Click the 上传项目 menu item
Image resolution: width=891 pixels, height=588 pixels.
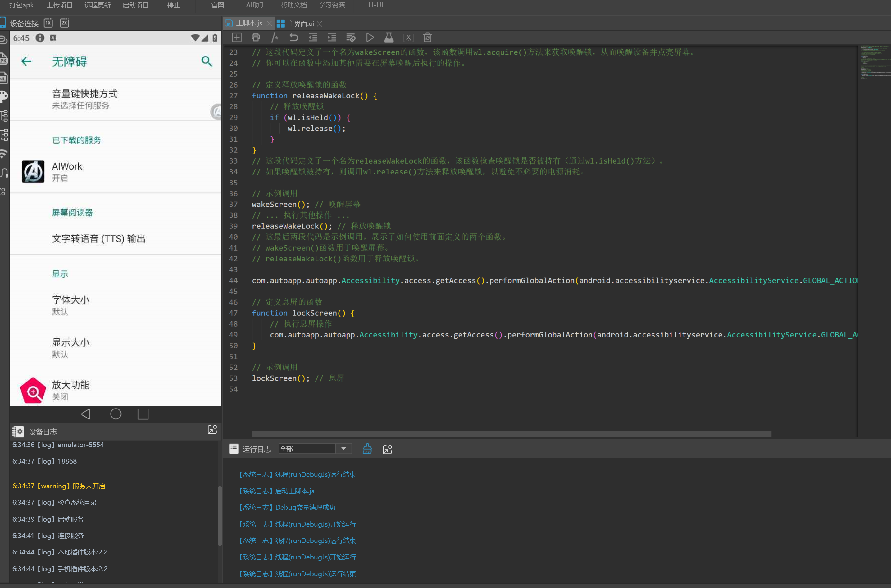coord(59,5)
